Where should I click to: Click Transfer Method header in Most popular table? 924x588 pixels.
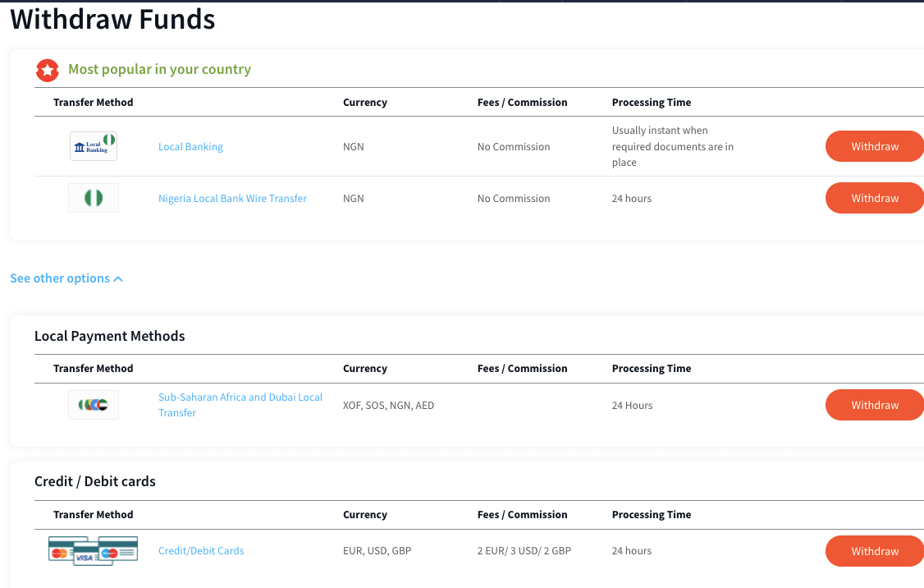93,103
